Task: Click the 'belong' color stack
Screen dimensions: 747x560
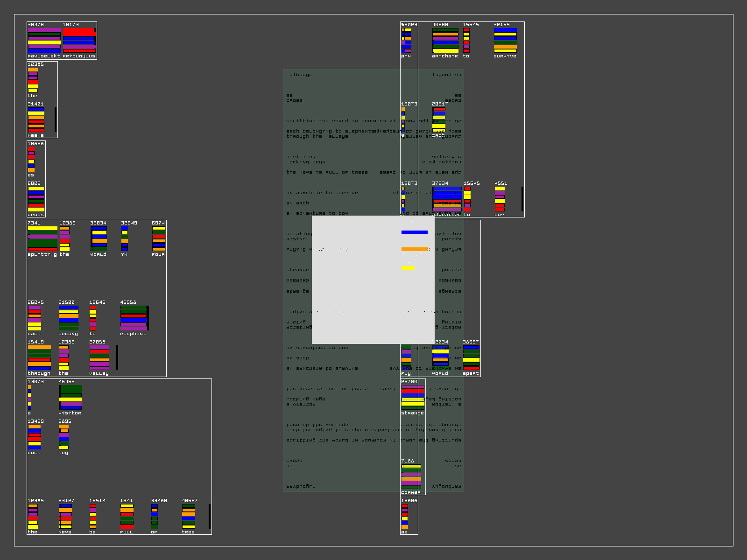Action: [x=69, y=318]
